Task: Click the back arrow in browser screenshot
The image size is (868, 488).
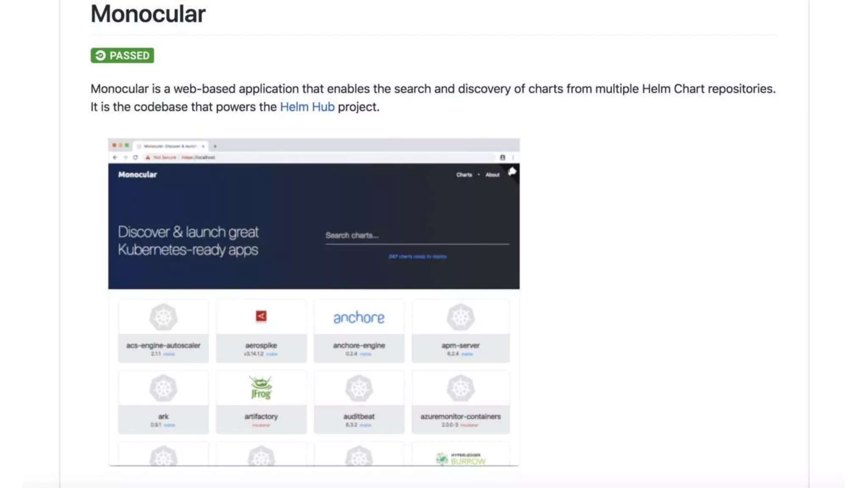Action: (x=115, y=157)
